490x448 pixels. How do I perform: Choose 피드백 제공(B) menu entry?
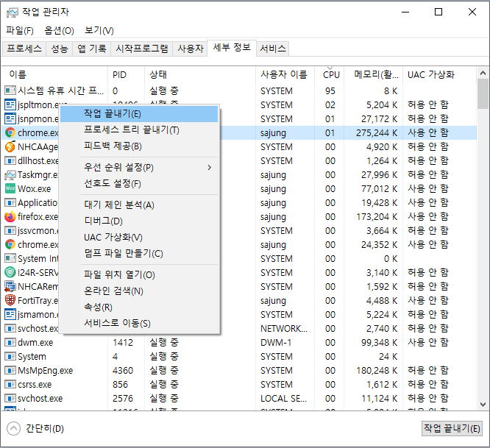tap(139, 146)
